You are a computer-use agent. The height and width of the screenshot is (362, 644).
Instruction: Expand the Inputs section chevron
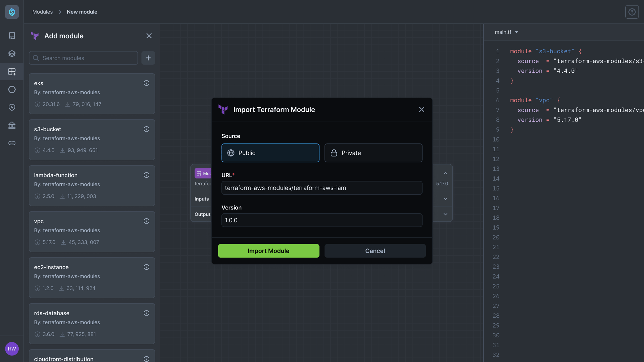(x=445, y=199)
